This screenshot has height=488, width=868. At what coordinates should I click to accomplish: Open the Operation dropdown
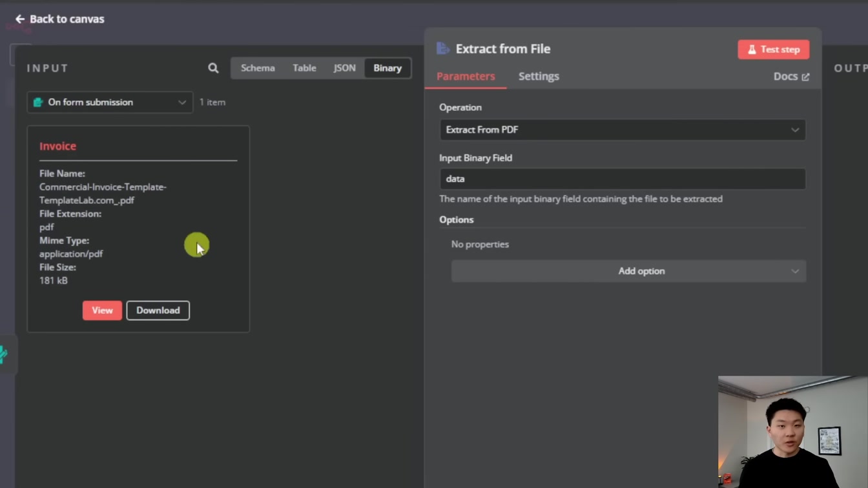(623, 130)
